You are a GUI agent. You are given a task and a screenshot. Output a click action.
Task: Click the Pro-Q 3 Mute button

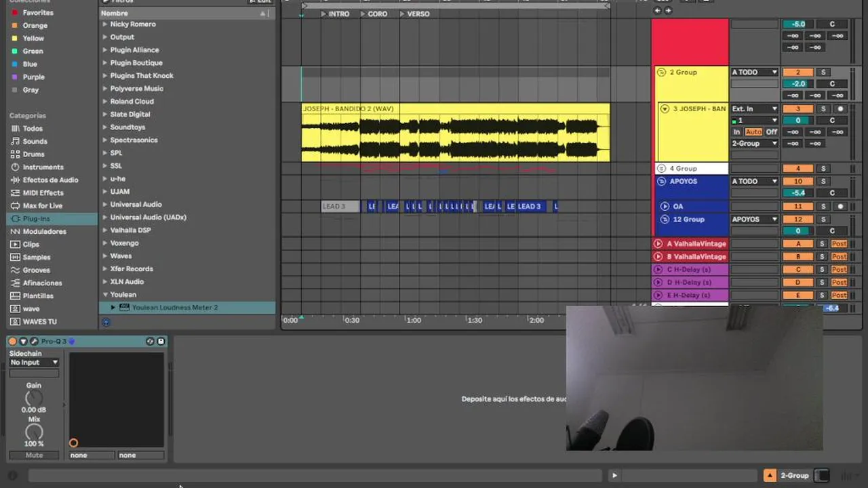pos(34,455)
